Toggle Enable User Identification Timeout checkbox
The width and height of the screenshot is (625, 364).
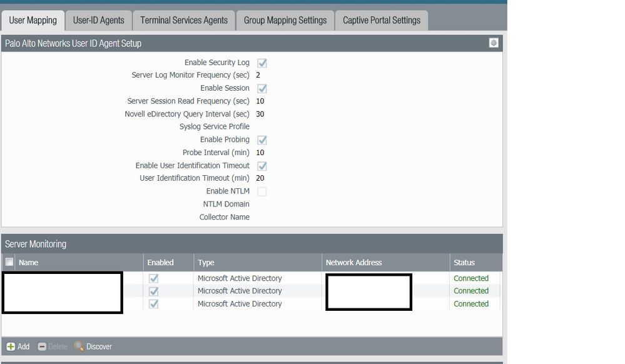262,166
